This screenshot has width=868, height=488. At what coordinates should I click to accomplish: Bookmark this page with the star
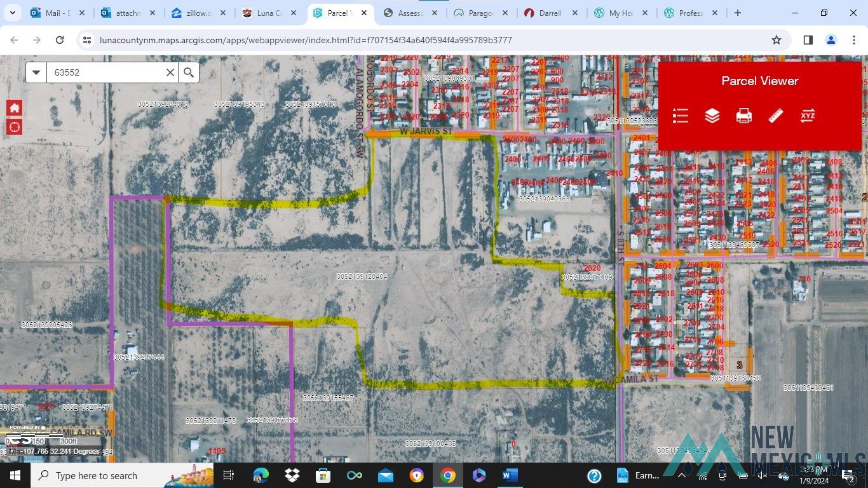[x=776, y=40]
